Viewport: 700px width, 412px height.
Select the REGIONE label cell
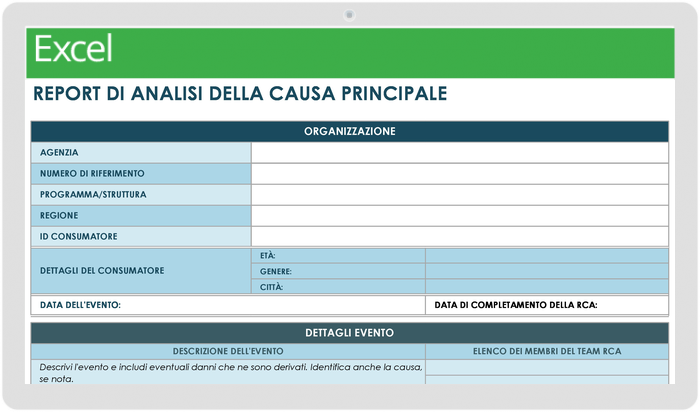pos(141,216)
